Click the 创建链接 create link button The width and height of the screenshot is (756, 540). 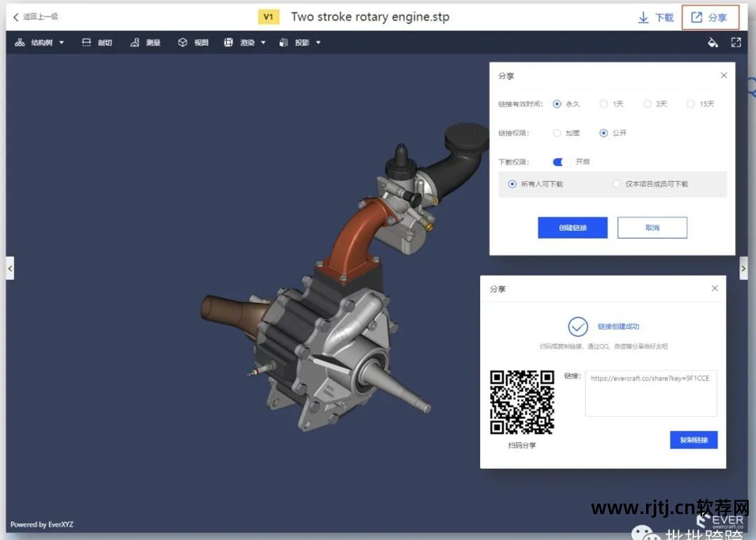(573, 228)
